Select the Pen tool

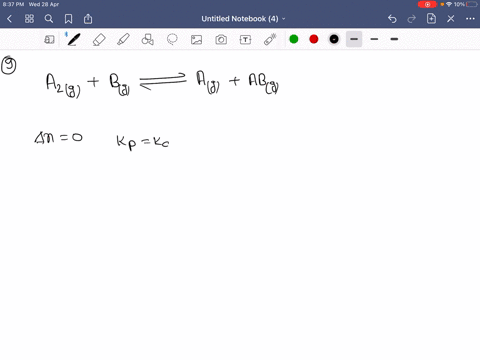[74, 39]
